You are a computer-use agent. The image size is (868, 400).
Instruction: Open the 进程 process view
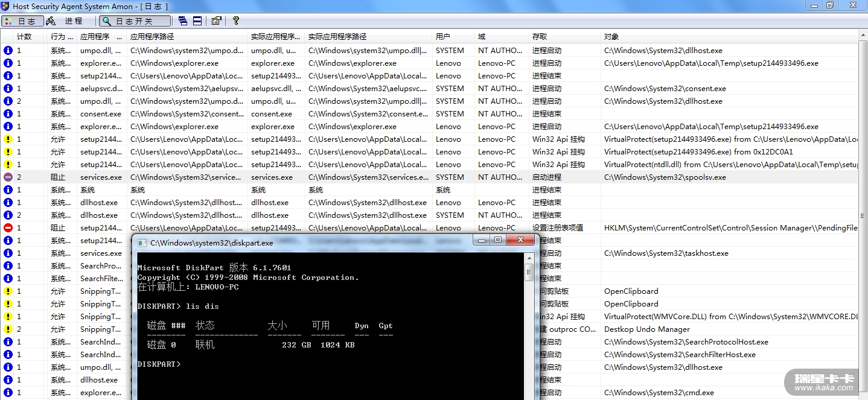tap(65, 21)
